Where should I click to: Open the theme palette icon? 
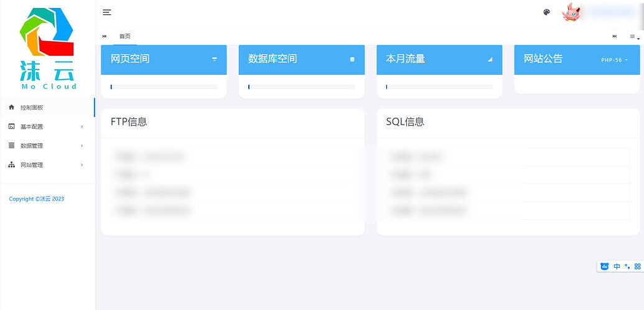[546, 12]
